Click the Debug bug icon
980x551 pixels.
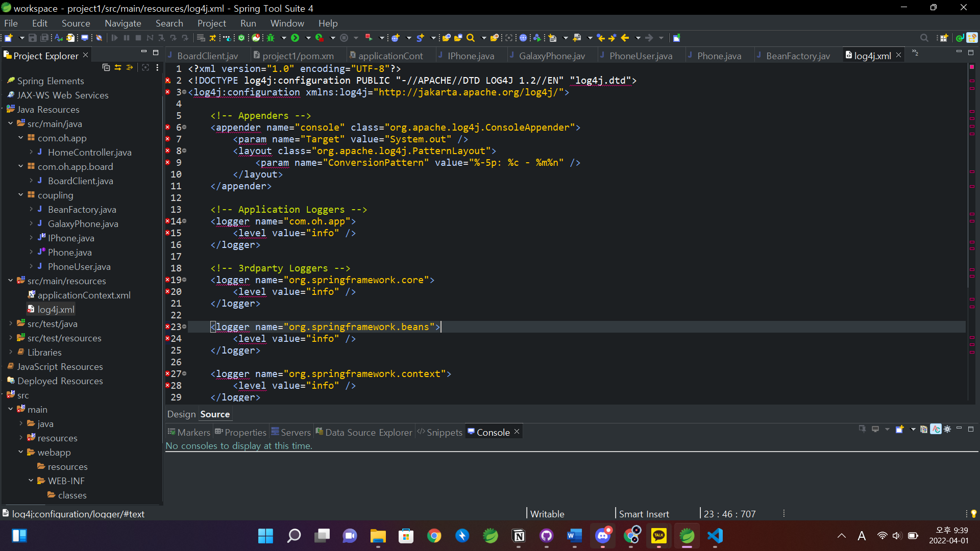[x=271, y=38]
